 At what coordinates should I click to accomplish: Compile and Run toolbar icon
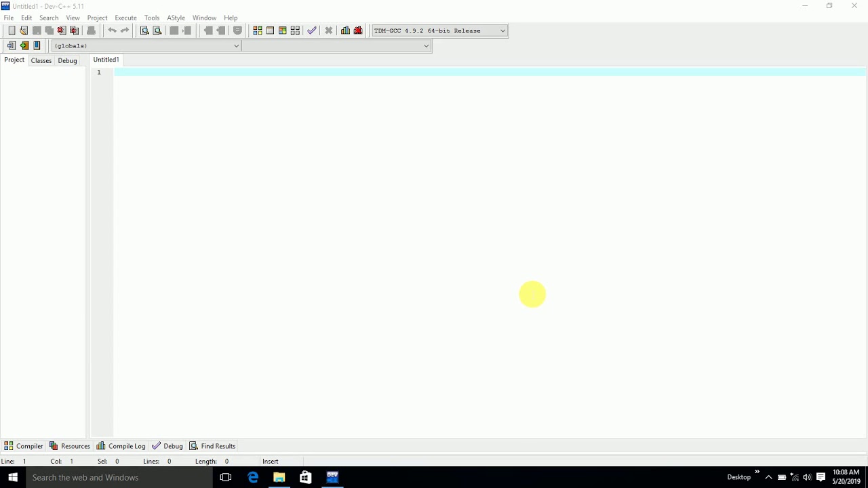click(x=283, y=30)
